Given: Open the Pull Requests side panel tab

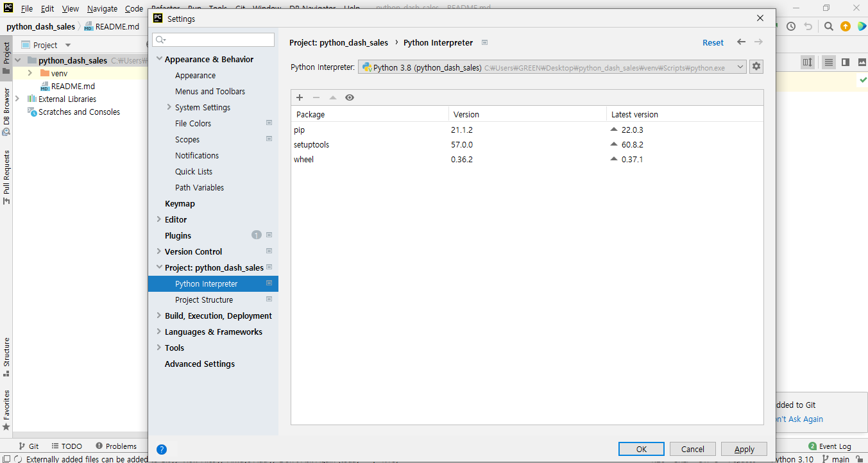Looking at the screenshot, I should click(x=6, y=177).
